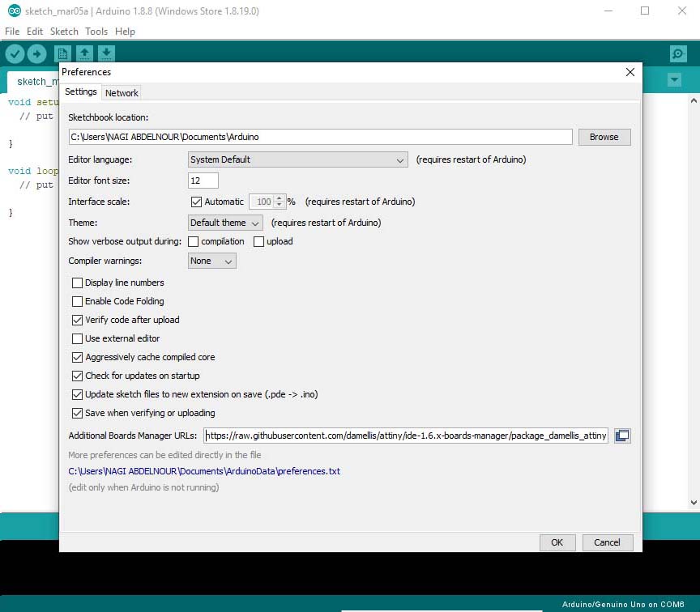Open the Additional Boards Manager URLs editor icon
This screenshot has width=700, height=612.
pyautogui.click(x=622, y=436)
